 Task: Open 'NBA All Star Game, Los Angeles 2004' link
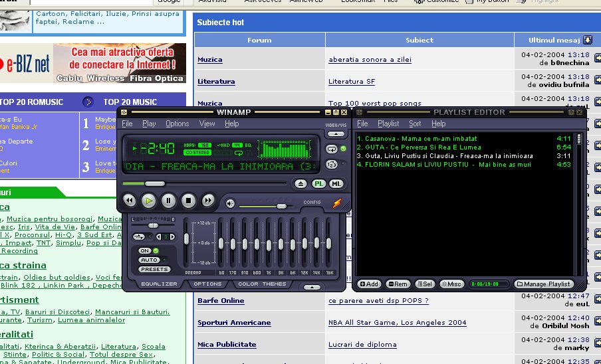[x=398, y=323]
